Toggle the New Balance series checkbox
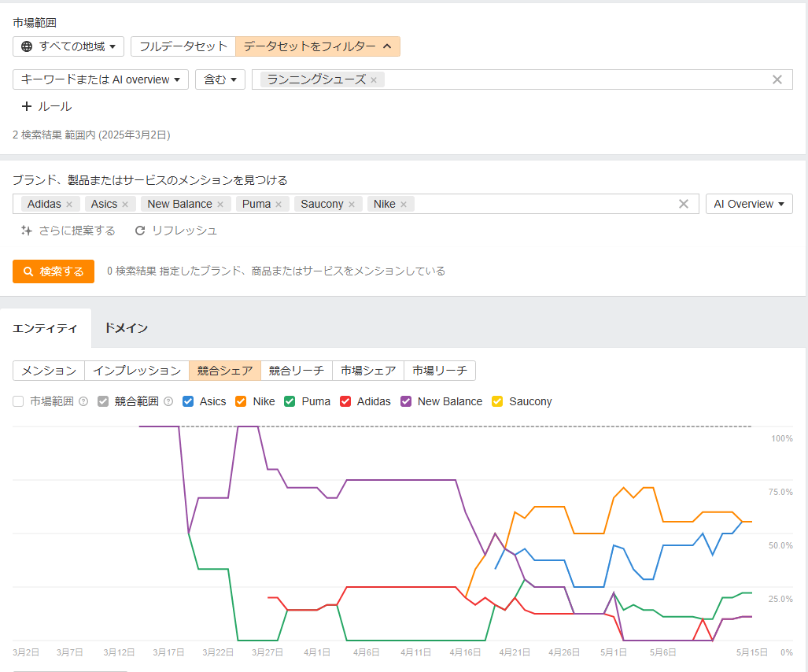Image resolution: width=808 pixels, height=672 pixels. 406,401
